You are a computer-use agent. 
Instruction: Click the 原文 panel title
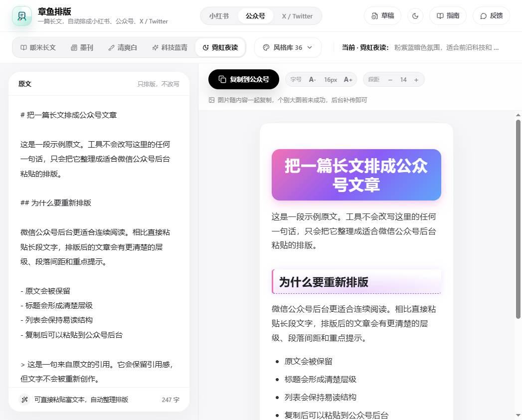click(24, 84)
